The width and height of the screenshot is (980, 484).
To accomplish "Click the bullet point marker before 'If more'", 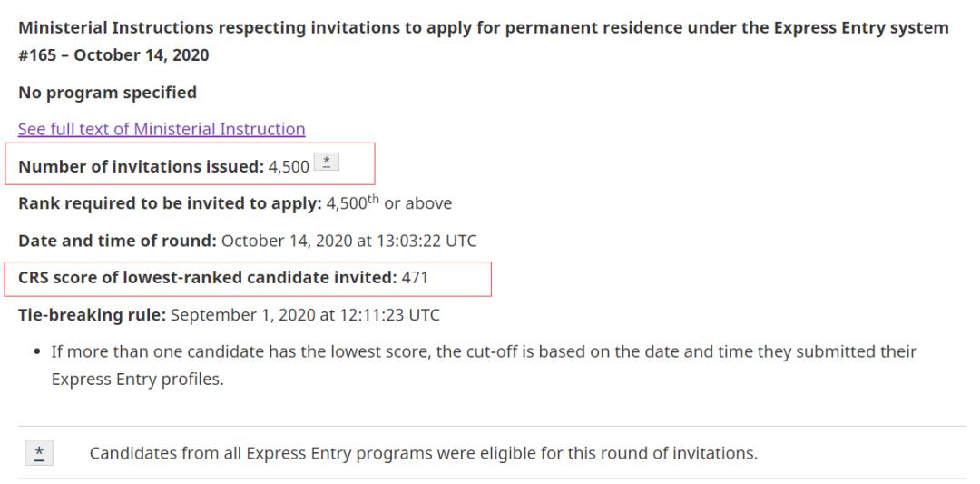I will (x=34, y=351).
